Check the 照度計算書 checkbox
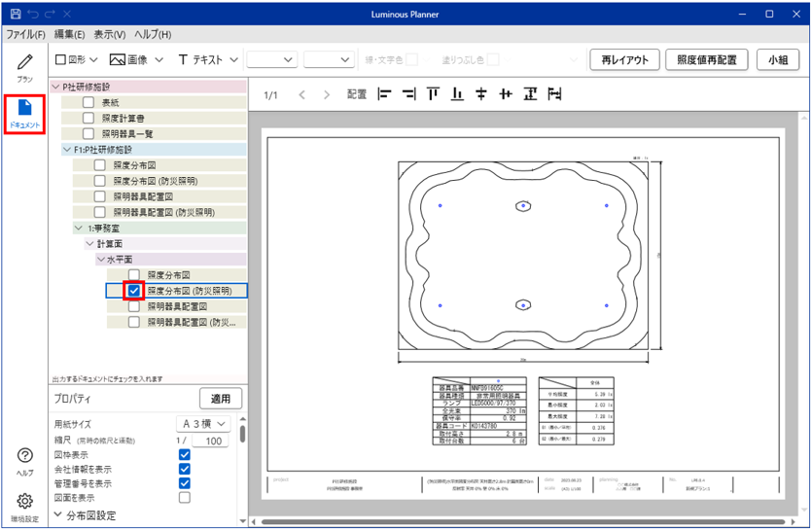Viewport: 812px width, 530px height. 88,118
